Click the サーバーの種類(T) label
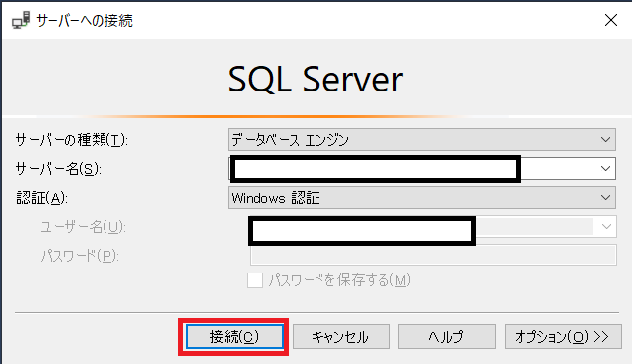Viewport: 632px width, 364px height. coord(72,140)
